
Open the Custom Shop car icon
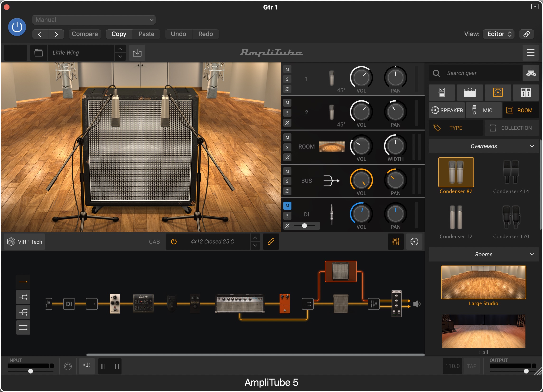(x=531, y=73)
